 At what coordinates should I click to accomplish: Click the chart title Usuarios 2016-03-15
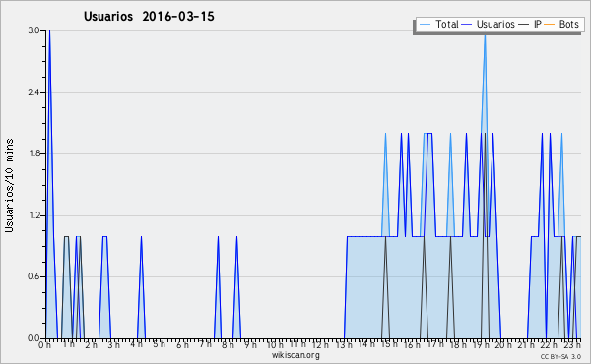point(149,16)
